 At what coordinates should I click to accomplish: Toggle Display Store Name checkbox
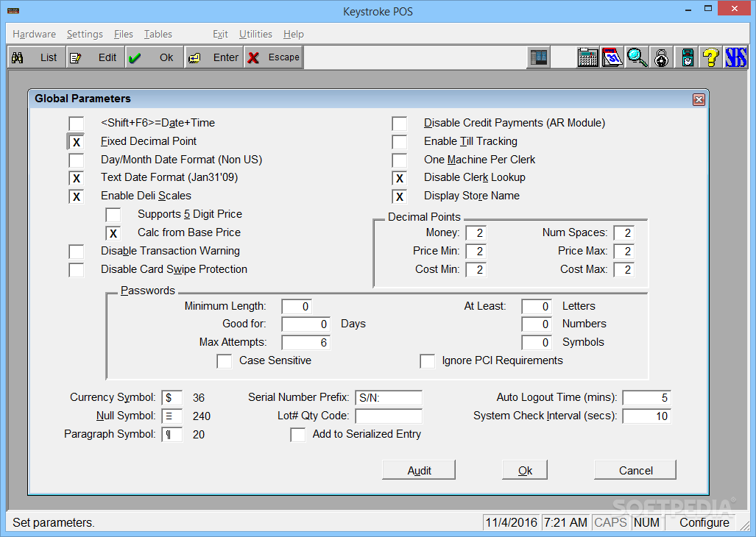[x=399, y=196]
